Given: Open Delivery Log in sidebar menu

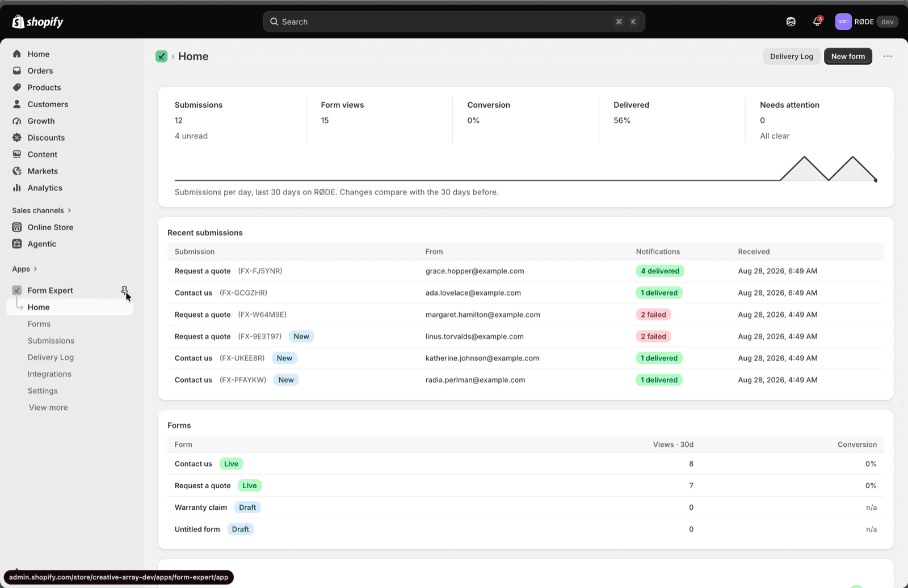Looking at the screenshot, I should tap(51, 357).
